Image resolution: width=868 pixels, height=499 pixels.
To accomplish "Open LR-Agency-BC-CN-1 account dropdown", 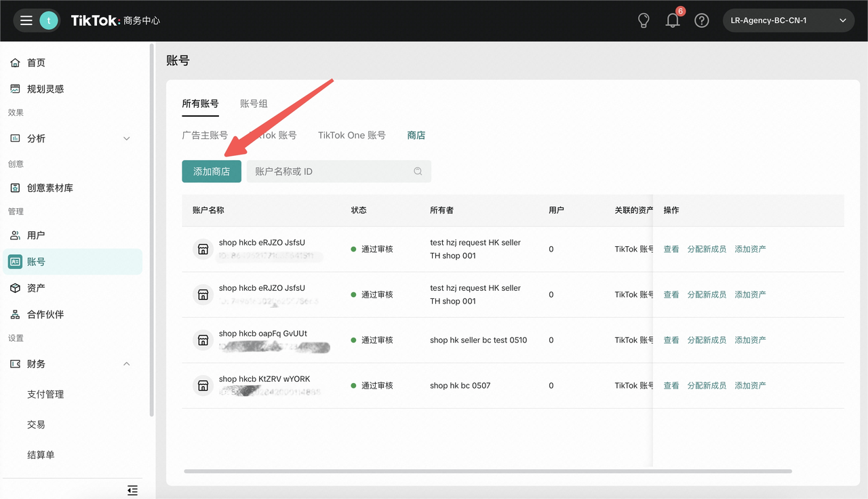I will pos(789,20).
